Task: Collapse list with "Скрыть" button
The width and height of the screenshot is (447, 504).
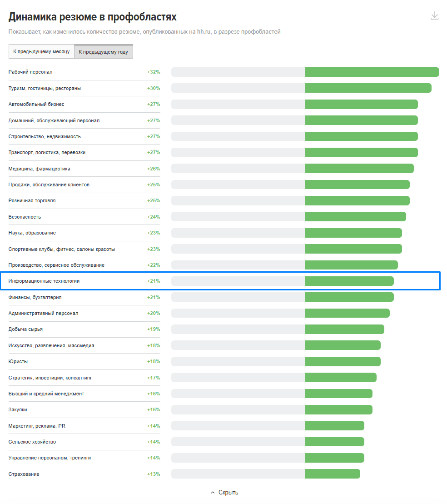Action: (x=224, y=493)
